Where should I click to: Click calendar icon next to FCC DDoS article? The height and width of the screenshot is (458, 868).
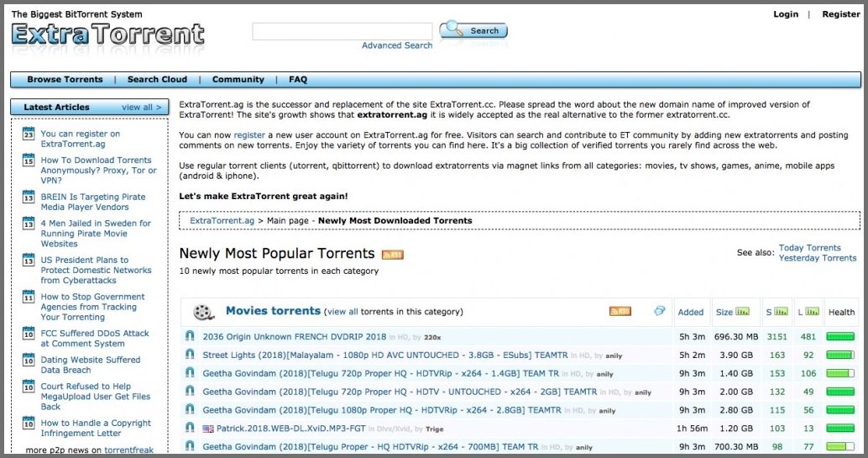coord(29,334)
